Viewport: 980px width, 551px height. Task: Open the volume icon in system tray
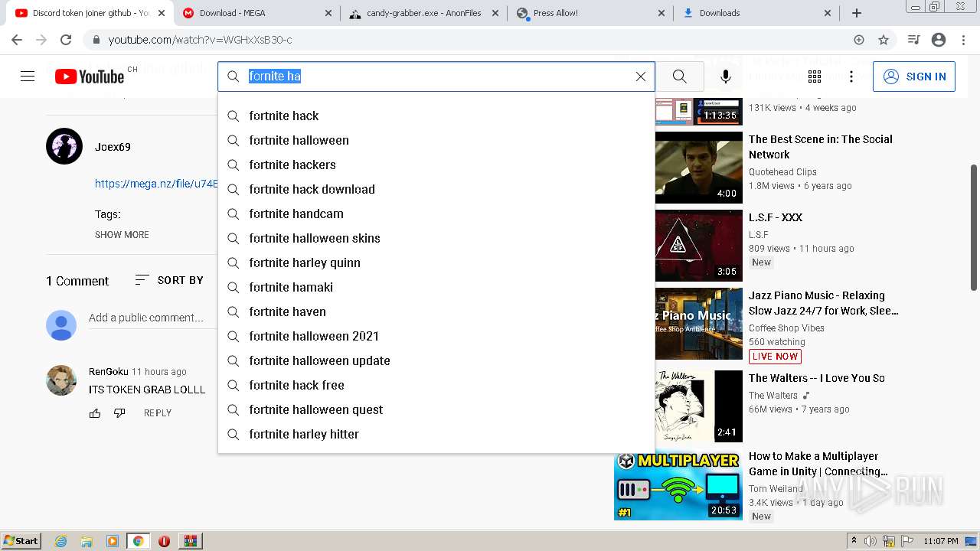tap(871, 541)
